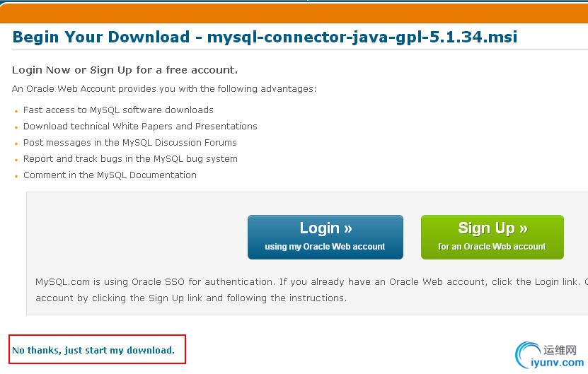The height and width of the screenshot is (374, 588).
Task: Click the iyunv.com watermark text
Action: (x=558, y=363)
